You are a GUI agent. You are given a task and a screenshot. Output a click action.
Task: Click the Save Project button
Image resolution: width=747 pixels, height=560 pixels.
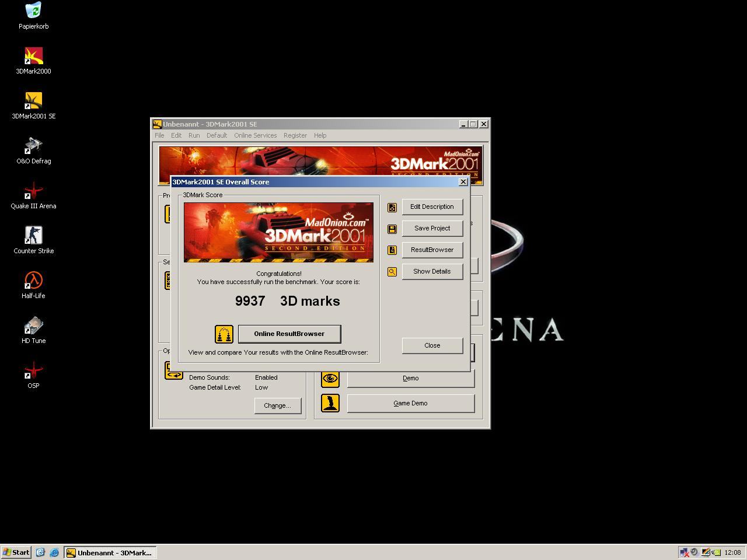(432, 229)
